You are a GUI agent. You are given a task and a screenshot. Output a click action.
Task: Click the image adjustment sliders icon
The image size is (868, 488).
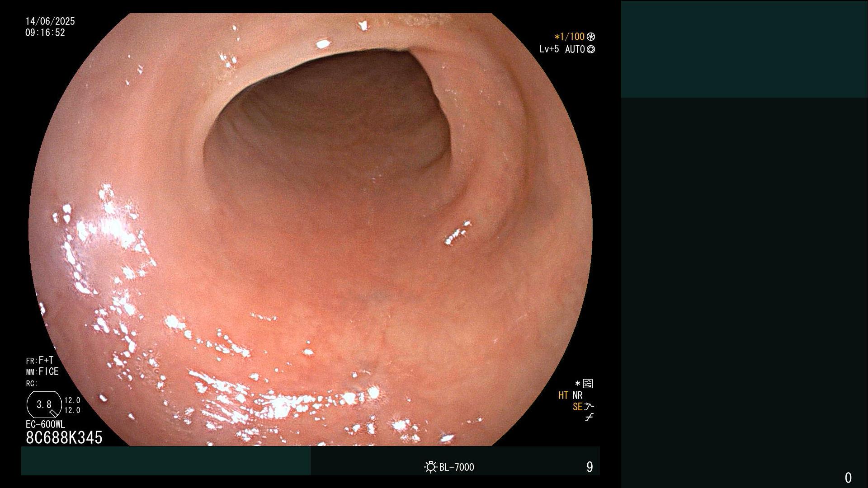[588, 384]
